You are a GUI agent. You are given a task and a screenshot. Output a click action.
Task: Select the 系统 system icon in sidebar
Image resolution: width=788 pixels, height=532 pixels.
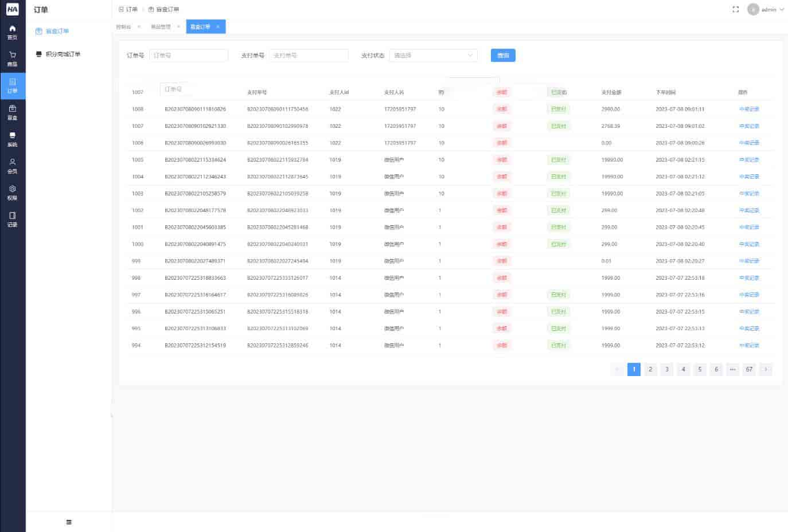coord(12,139)
